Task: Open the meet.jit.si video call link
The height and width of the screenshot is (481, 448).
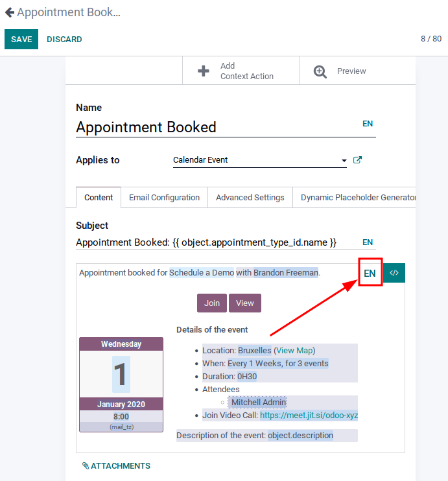Action: point(309,416)
